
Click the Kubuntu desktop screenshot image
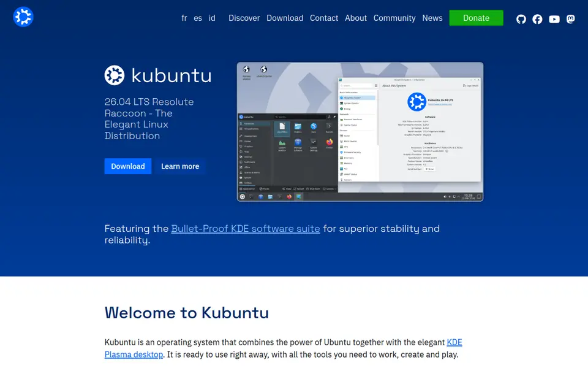[360, 132]
